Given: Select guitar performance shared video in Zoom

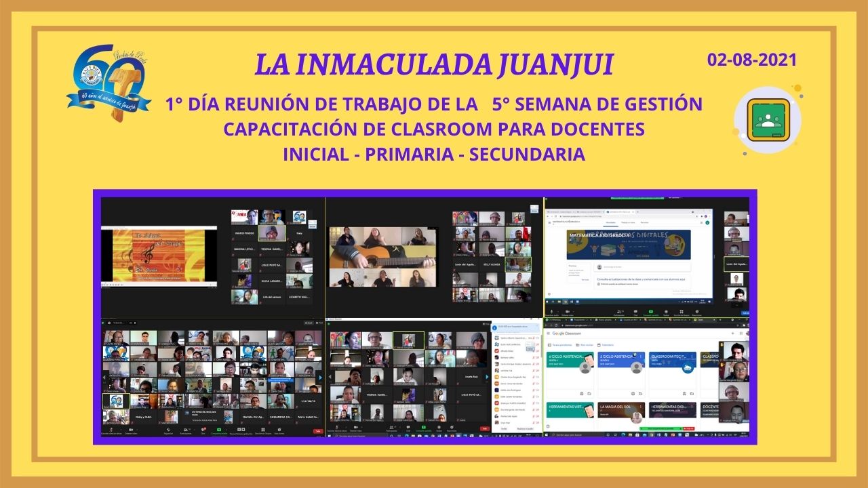Looking at the screenshot, I should pos(383,257).
